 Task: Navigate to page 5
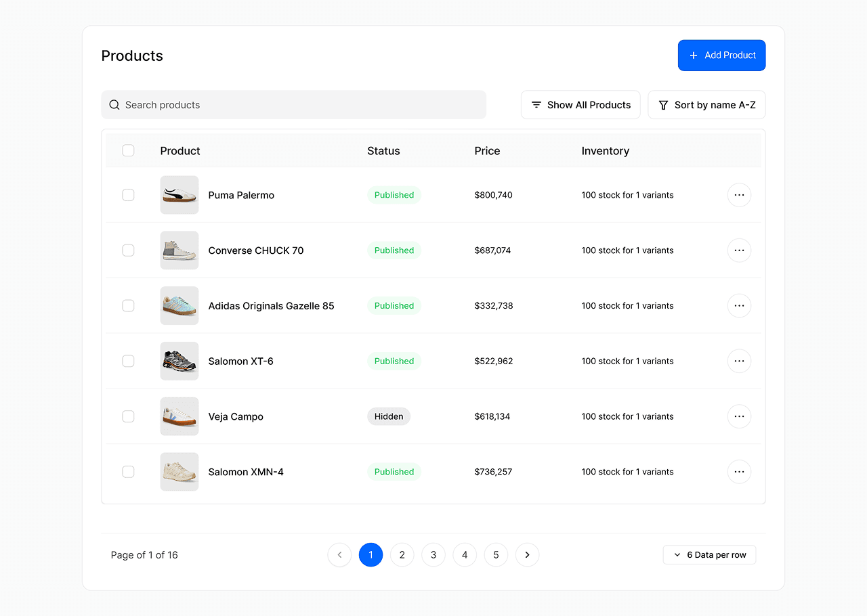tap(496, 555)
